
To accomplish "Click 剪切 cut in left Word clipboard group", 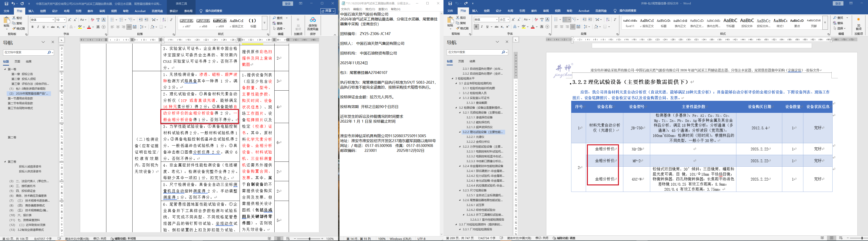I will pyautogui.click(x=17, y=18).
